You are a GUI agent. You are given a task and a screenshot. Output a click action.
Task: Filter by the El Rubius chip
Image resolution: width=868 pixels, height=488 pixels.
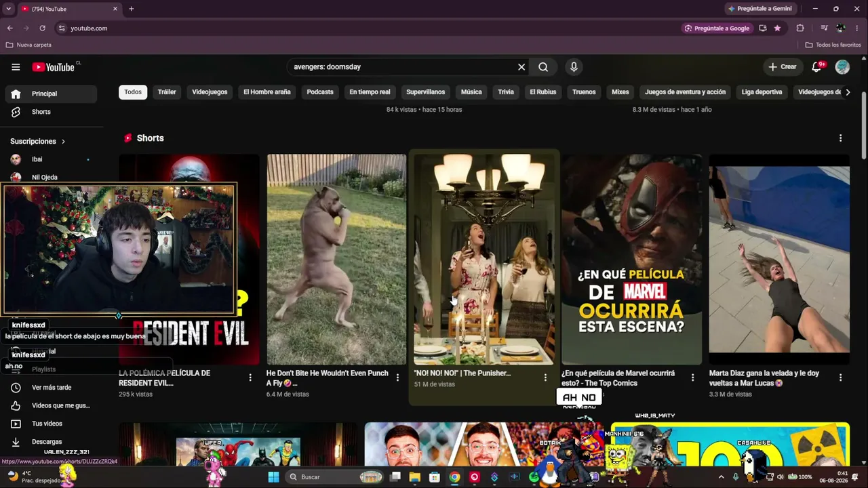542,92
